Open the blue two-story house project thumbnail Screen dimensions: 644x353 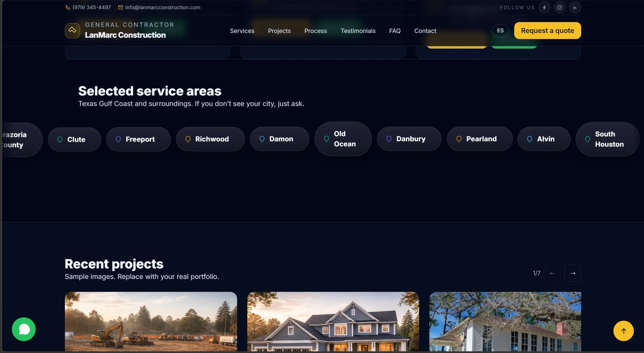(x=333, y=321)
